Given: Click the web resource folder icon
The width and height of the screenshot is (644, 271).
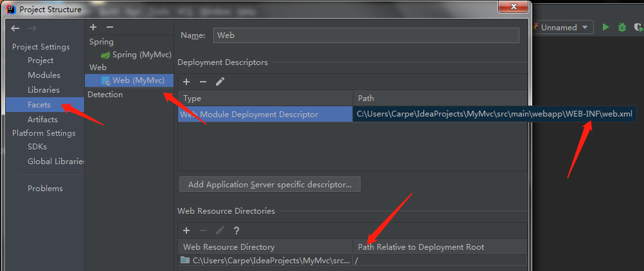Looking at the screenshot, I should 186,260.
